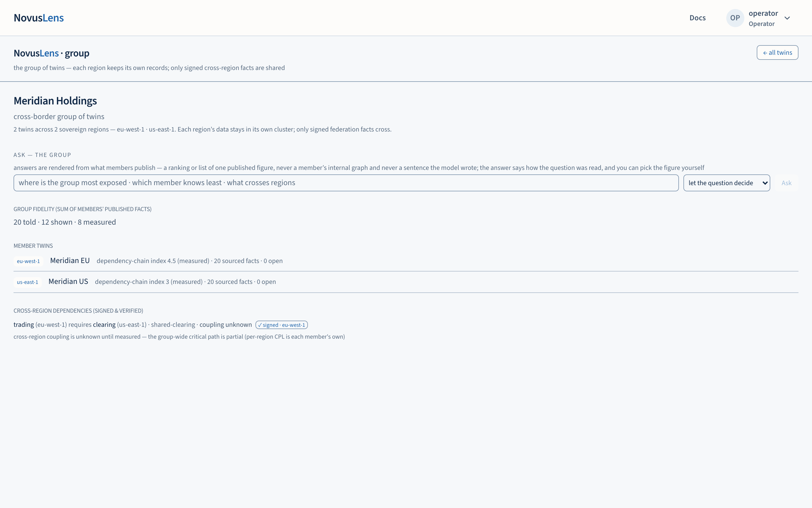Click 'dependency-chain index 4.5 (measured)' text
The image size is (812, 508).
(x=153, y=261)
